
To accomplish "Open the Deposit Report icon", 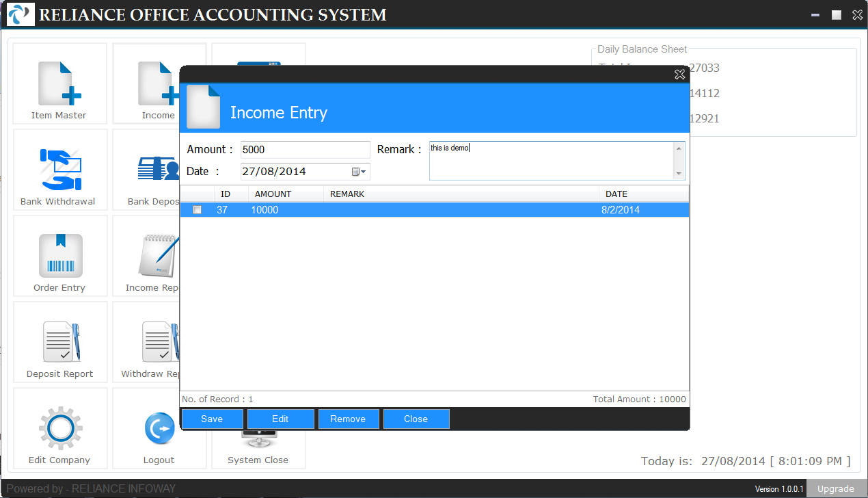I will click(60, 343).
